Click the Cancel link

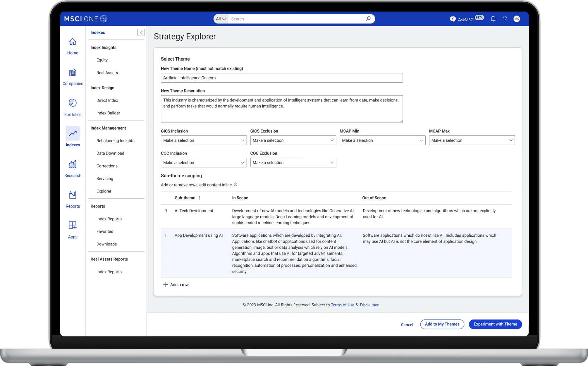click(x=407, y=325)
